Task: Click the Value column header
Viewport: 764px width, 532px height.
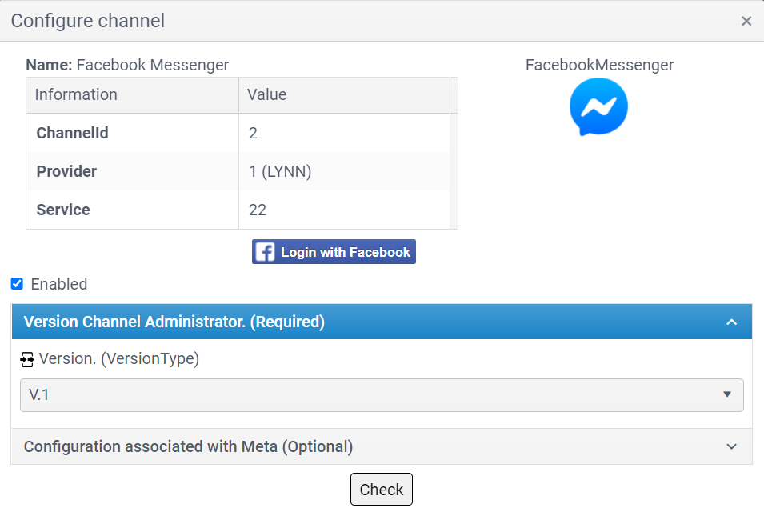Action: click(x=266, y=94)
